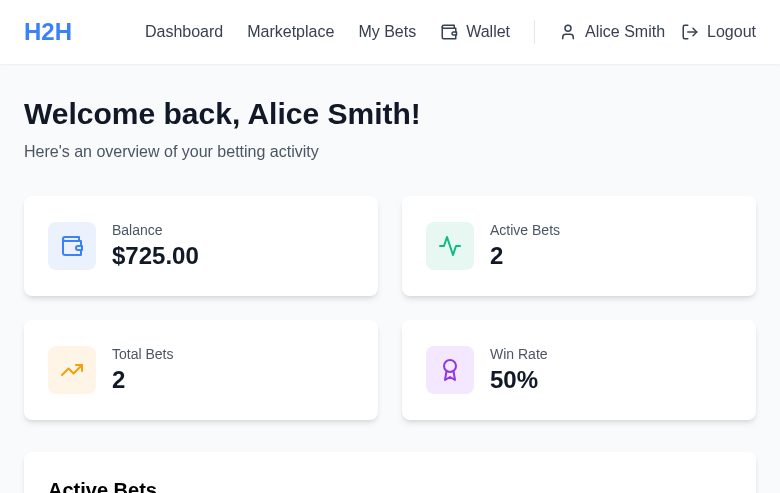Click the wallet icon in the navbar
This screenshot has width=780, height=493.
click(449, 32)
